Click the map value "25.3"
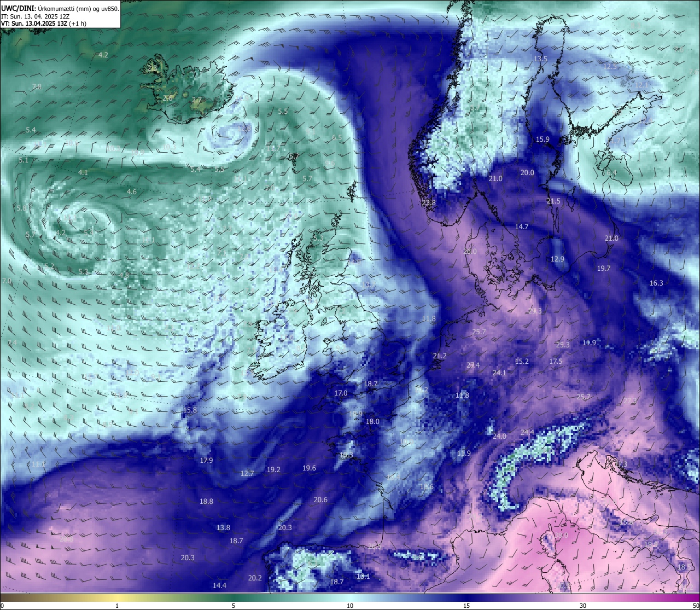 click(x=563, y=345)
